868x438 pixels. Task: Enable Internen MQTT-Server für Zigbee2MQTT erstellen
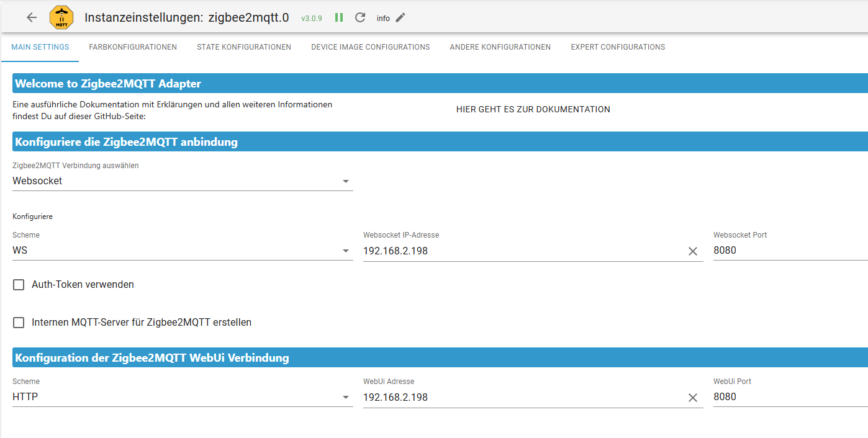18,322
